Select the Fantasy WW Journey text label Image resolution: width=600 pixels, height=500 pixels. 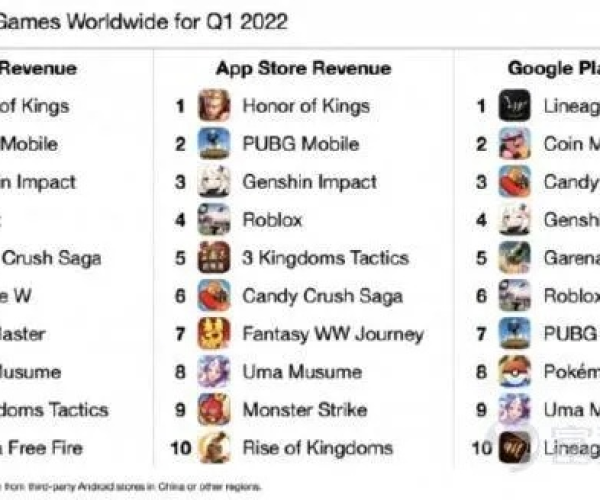333,334
